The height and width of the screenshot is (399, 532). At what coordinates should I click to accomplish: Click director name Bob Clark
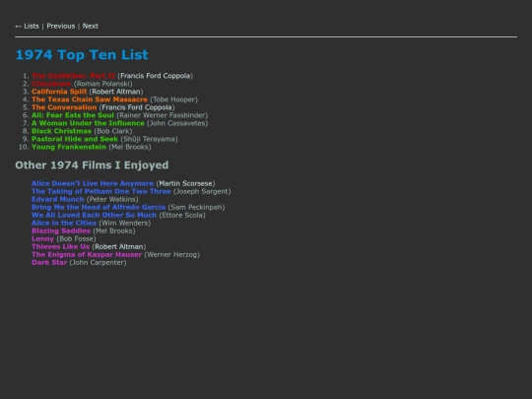pos(113,131)
